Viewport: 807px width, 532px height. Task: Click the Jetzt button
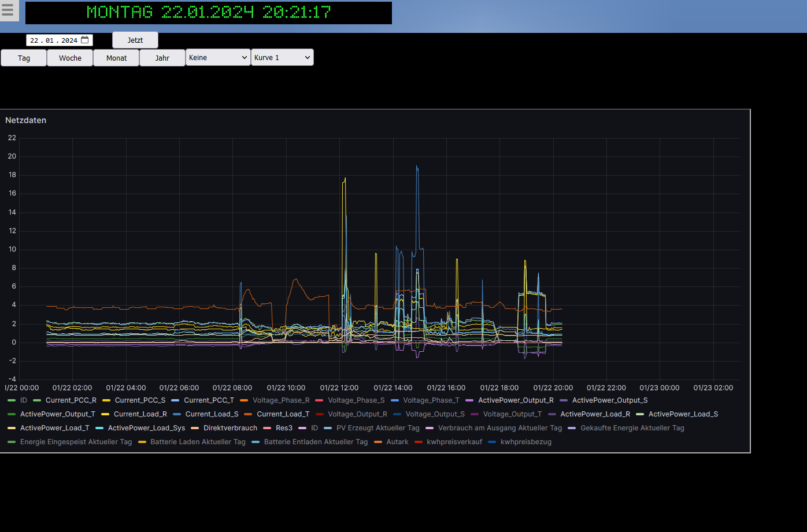click(x=135, y=40)
